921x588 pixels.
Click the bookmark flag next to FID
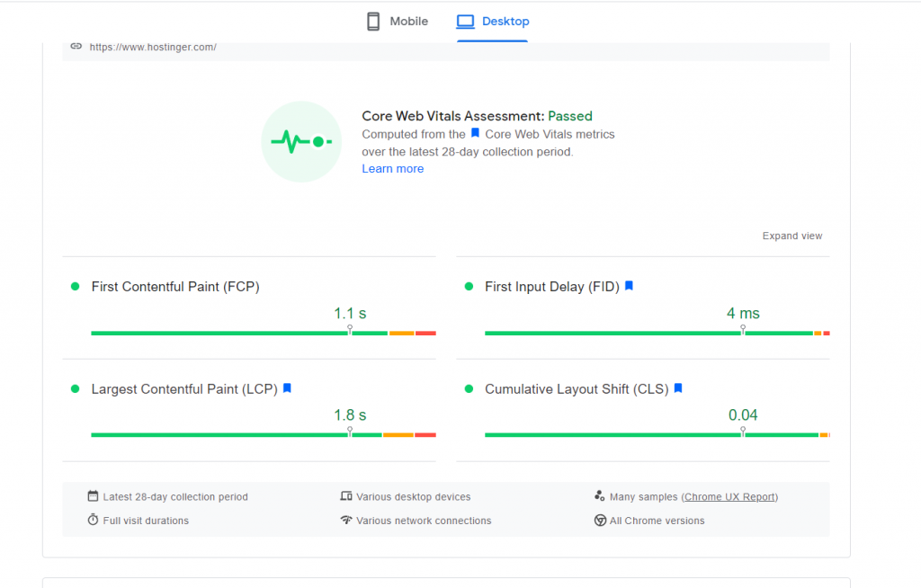pyautogui.click(x=628, y=285)
